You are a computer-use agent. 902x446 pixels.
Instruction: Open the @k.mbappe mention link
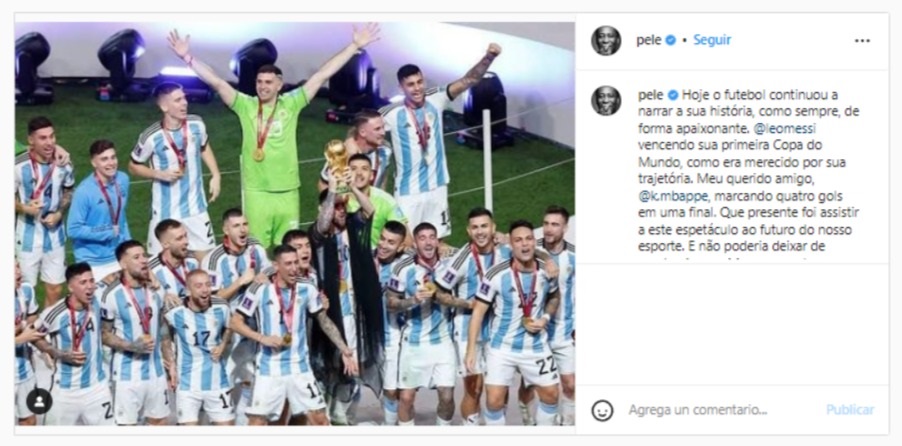pyautogui.click(x=668, y=196)
